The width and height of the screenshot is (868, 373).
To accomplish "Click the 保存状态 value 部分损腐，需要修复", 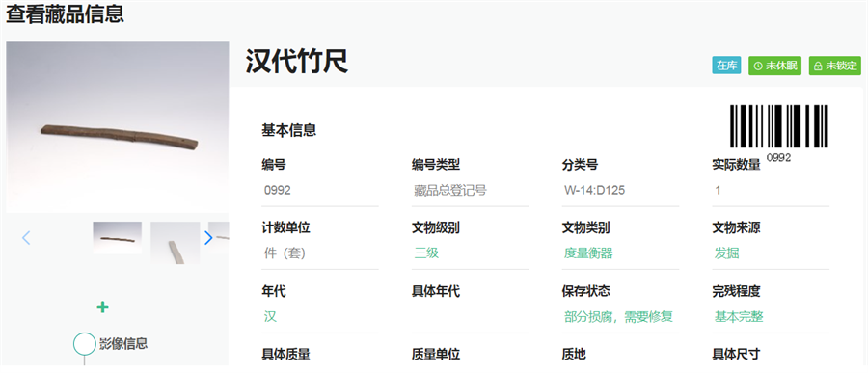I will 618,316.
